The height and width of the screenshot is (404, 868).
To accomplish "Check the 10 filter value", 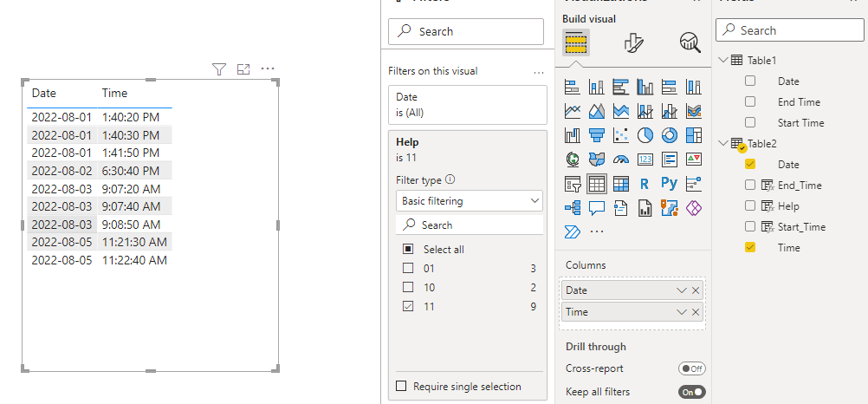I will click(x=408, y=287).
